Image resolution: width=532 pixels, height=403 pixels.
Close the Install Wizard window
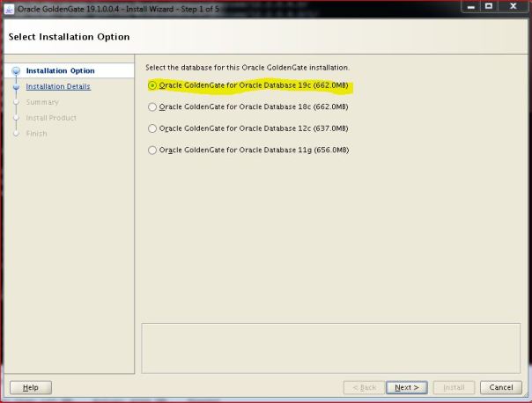coord(513,8)
